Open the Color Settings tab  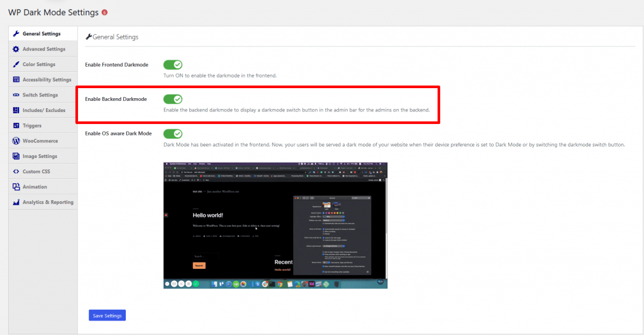coord(43,64)
